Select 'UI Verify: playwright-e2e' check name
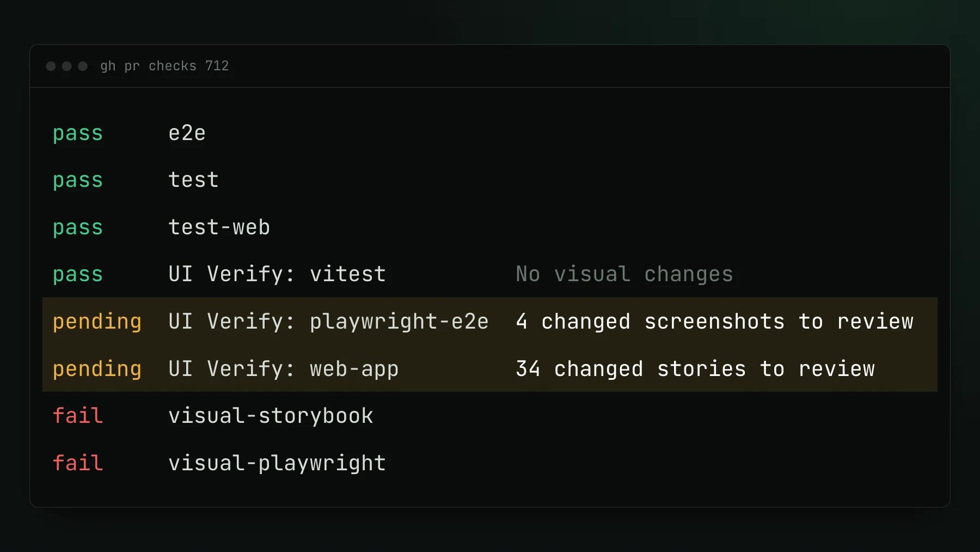 click(328, 322)
